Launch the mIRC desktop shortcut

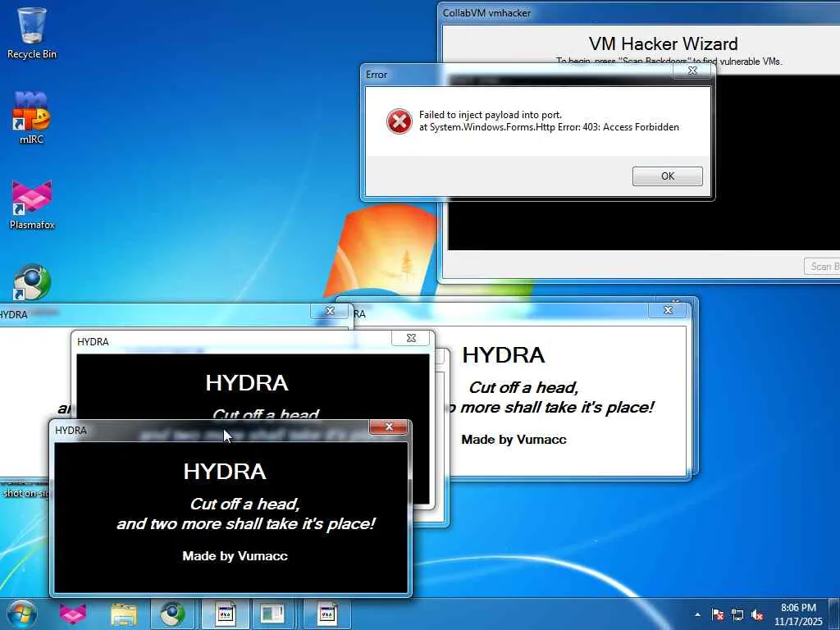[x=31, y=118]
